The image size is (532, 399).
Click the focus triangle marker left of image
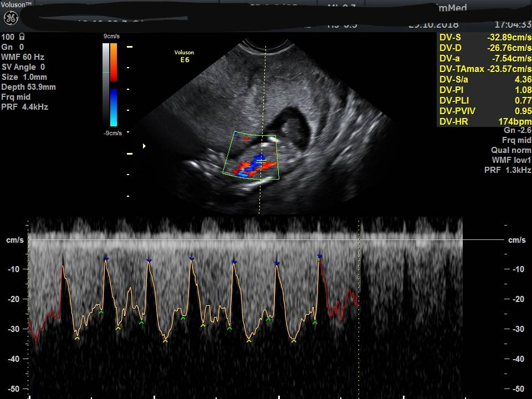tap(145, 146)
